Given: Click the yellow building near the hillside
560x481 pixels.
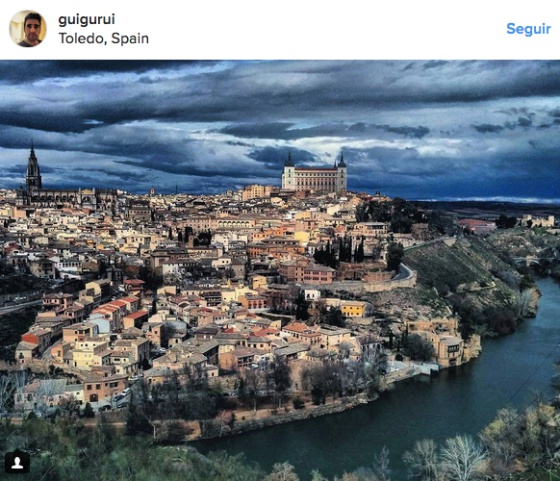Looking at the screenshot, I should (353, 309).
